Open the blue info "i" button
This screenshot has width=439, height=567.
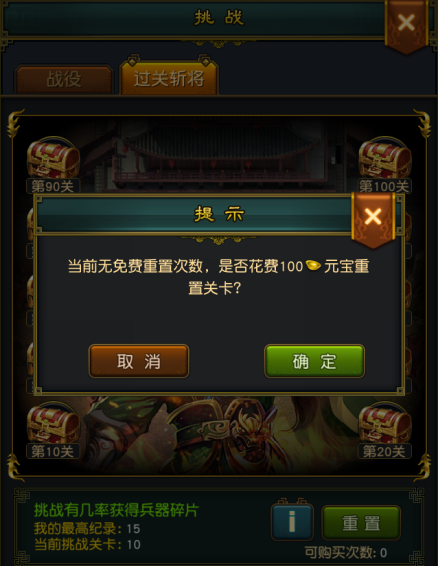pyautogui.click(x=292, y=522)
